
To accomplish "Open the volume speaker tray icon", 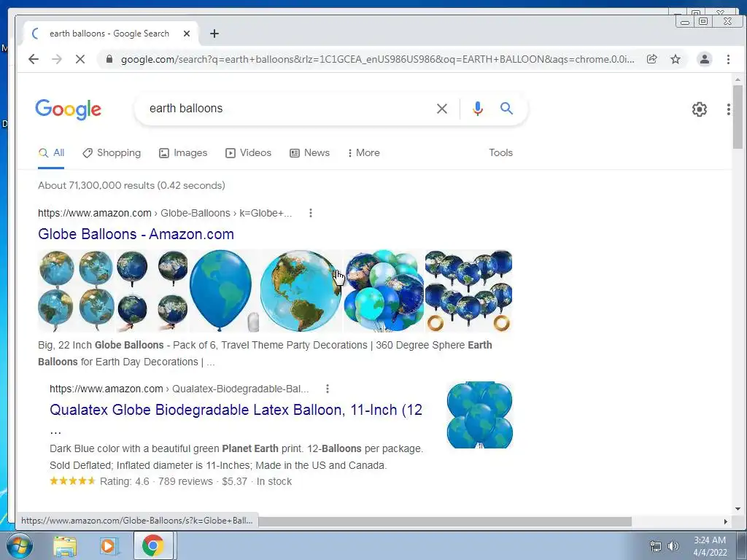I will click(x=673, y=546).
